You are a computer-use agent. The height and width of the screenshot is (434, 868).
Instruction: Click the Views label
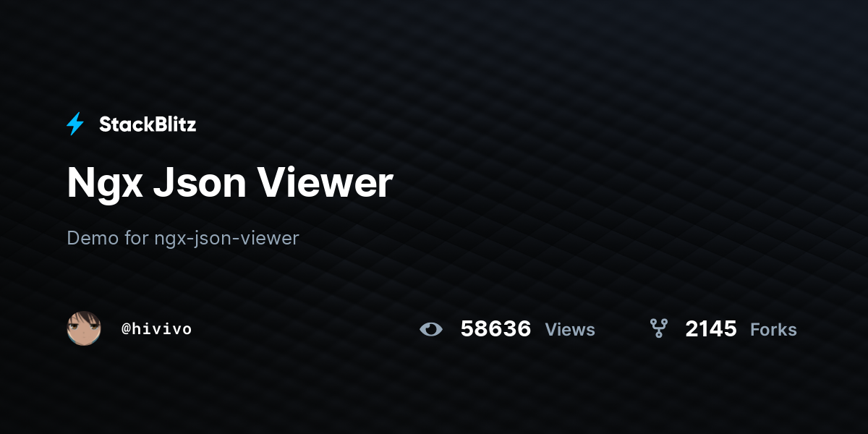570,330
